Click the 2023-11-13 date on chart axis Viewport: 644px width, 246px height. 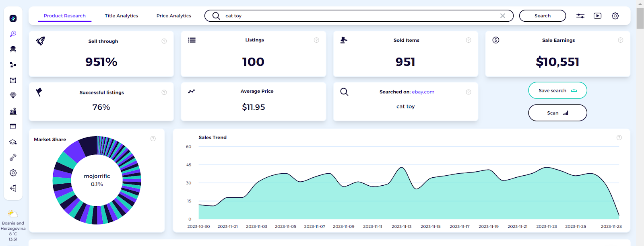402,226
